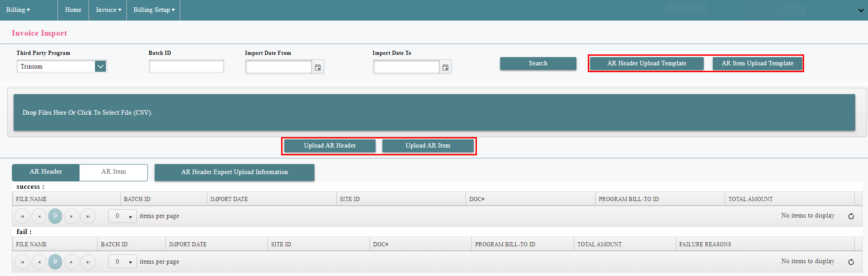Focus the Batch ID input field

(187, 66)
